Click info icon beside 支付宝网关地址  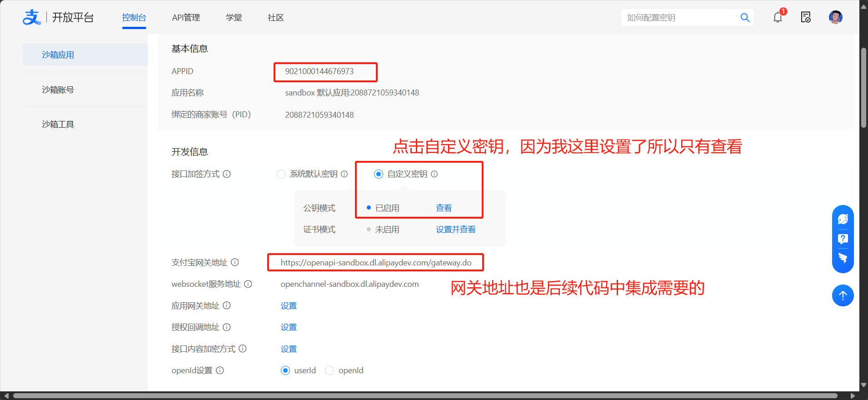pos(235,262)
